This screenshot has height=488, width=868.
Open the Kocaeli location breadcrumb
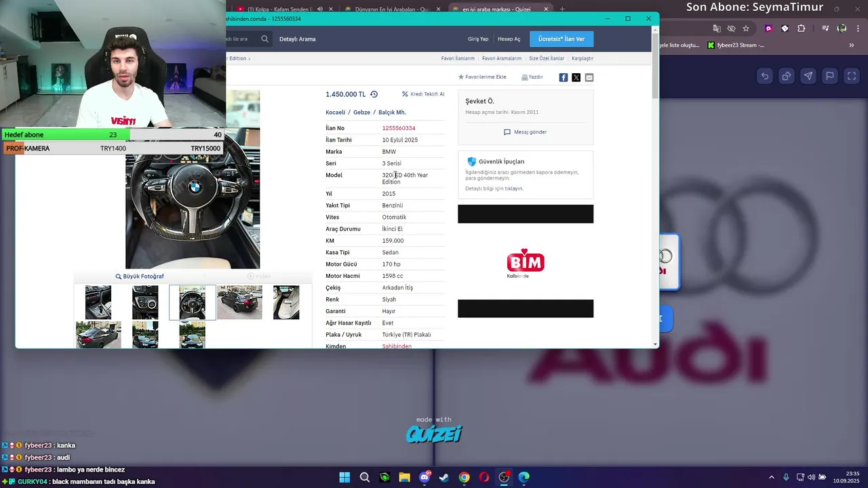[x=335, y=113]
